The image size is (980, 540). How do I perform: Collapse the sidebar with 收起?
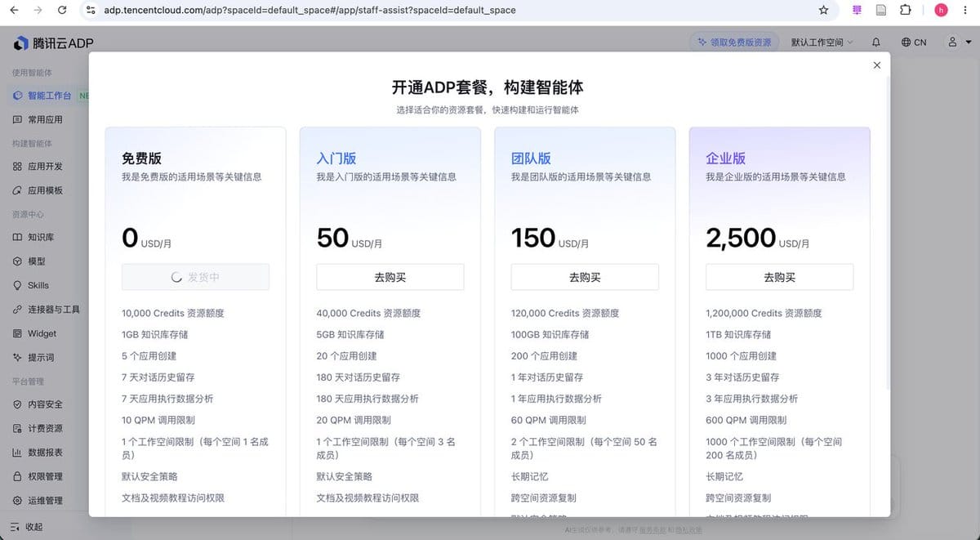point(27,527)
